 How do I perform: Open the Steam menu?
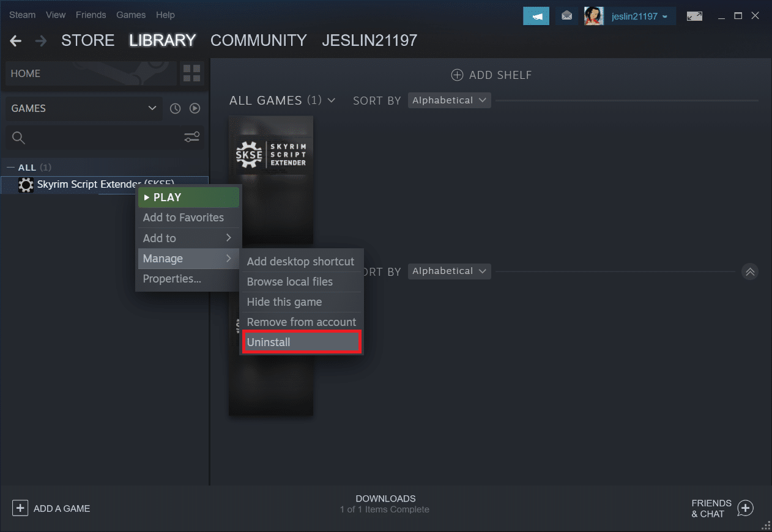tap(22, 15)
